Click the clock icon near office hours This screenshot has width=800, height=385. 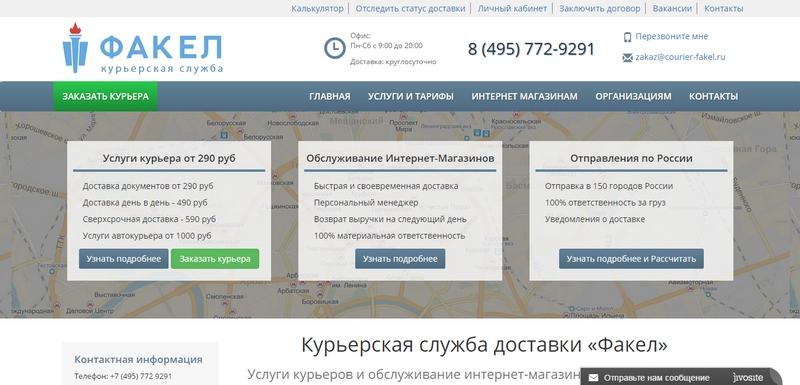[335, 48]
